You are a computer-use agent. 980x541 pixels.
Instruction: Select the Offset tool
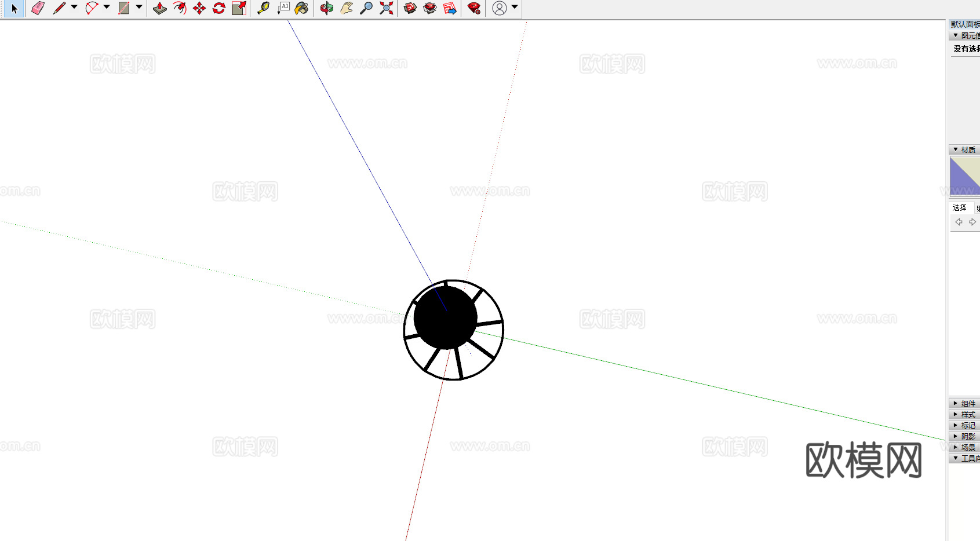(x=180, y=8)
